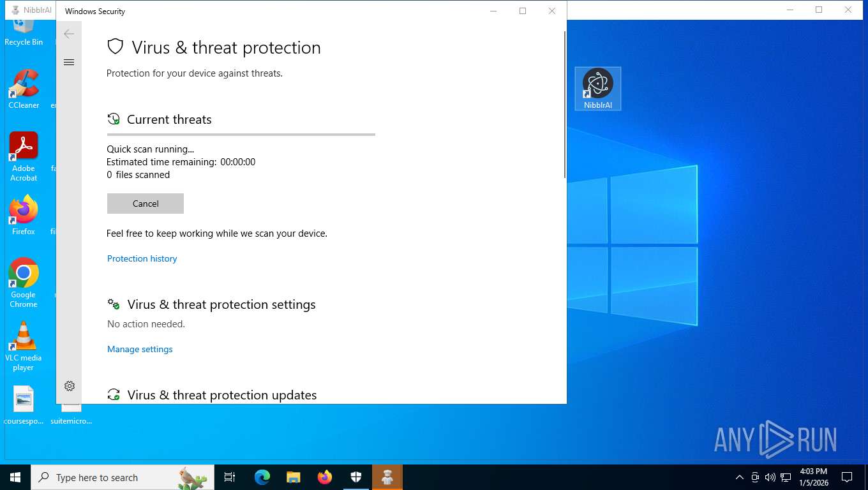Click the "Current threats" heading
The width and height of the screenshot is (868, 490).
[x=169, y=119]
